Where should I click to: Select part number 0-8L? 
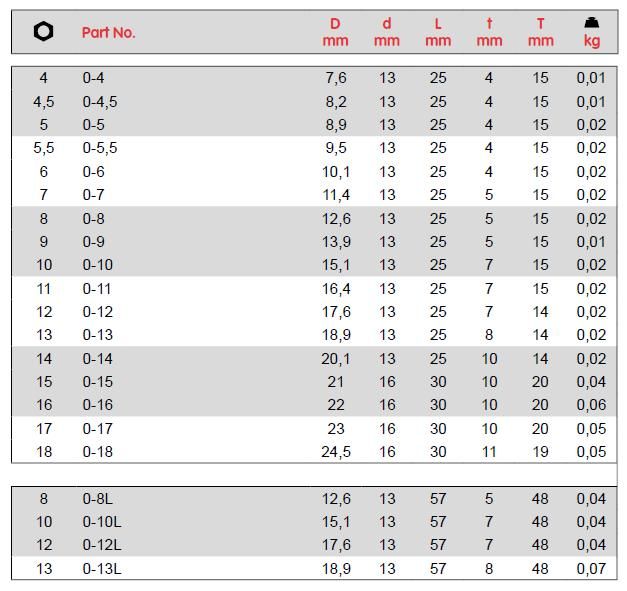coord(98,498)
